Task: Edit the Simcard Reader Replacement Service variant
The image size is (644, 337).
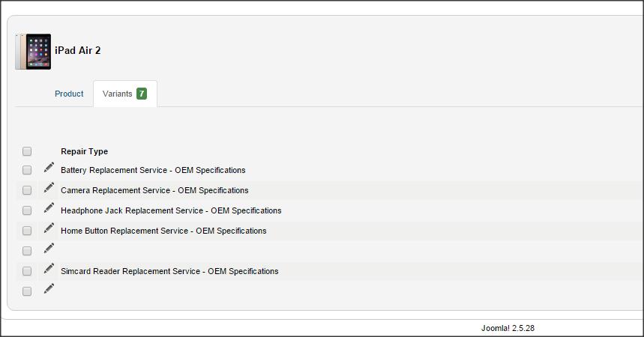Action: coord(49,268)
